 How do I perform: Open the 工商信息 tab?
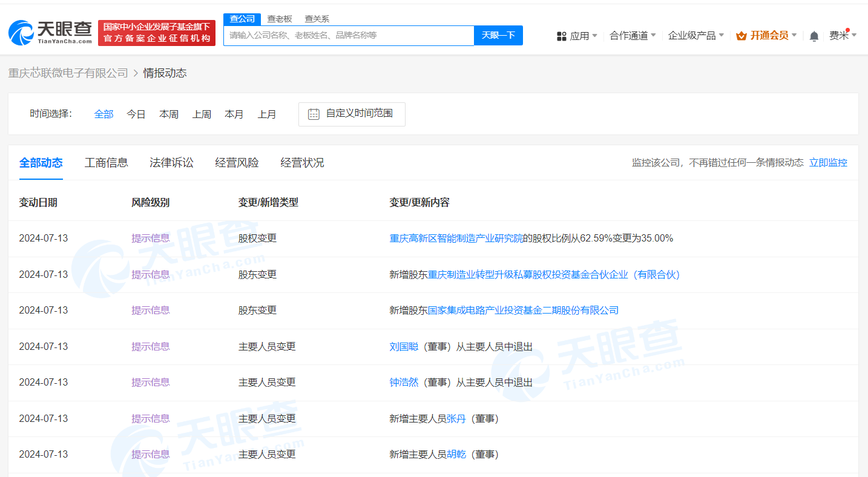[106, 162]
